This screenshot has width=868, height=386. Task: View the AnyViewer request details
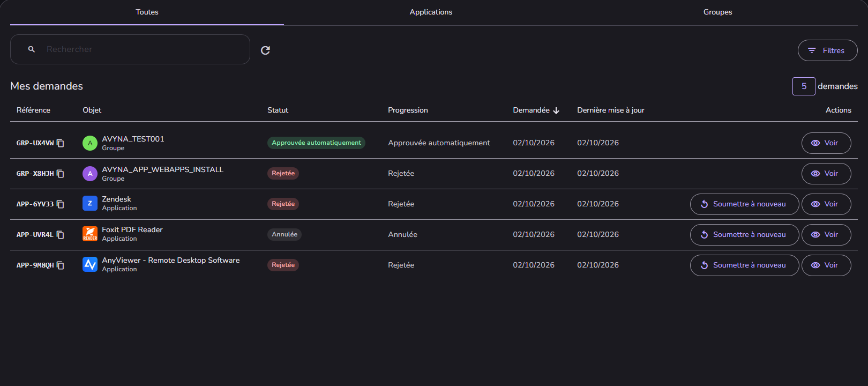coord(826,265)
